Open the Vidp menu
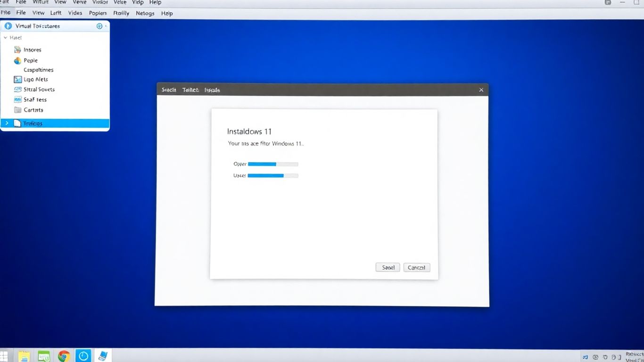644x362 pixels. (x=138, y=2)
